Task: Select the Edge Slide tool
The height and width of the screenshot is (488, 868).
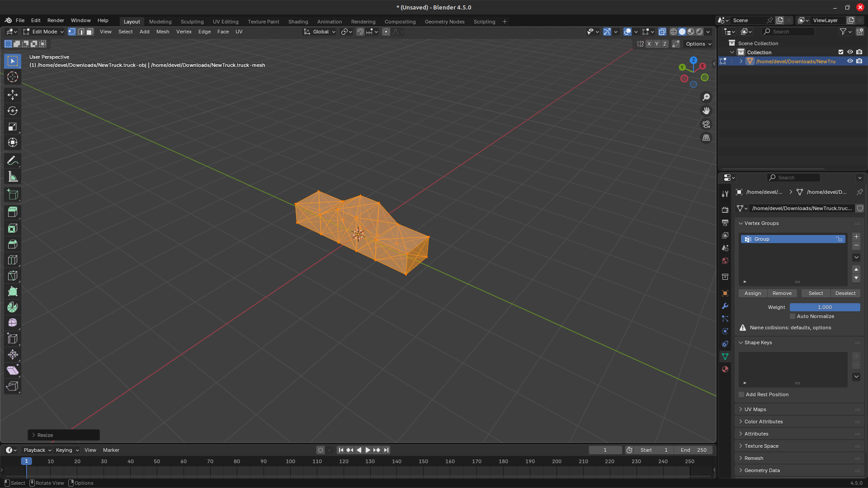Action: (x=13, y=339)
